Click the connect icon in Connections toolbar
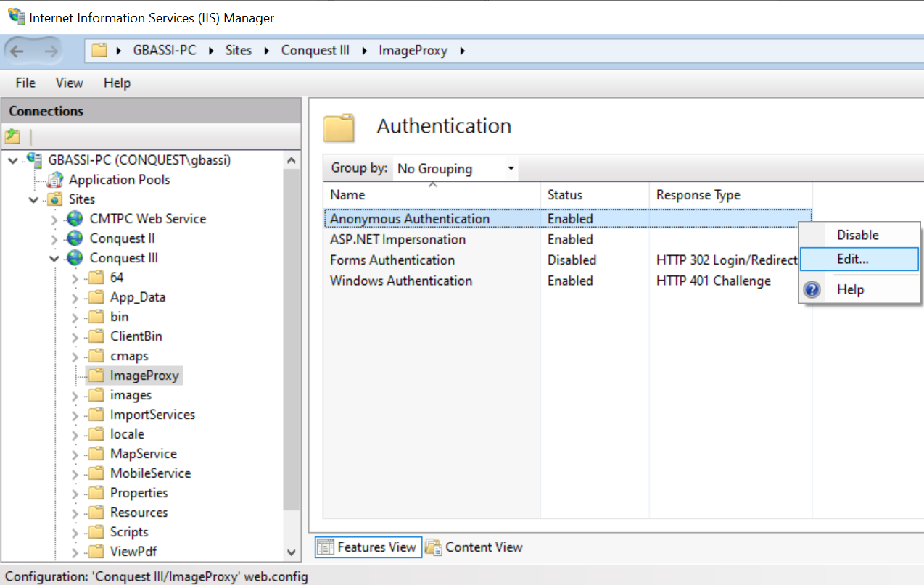Viewport: 924px width, 585px height. coord(13,136)
